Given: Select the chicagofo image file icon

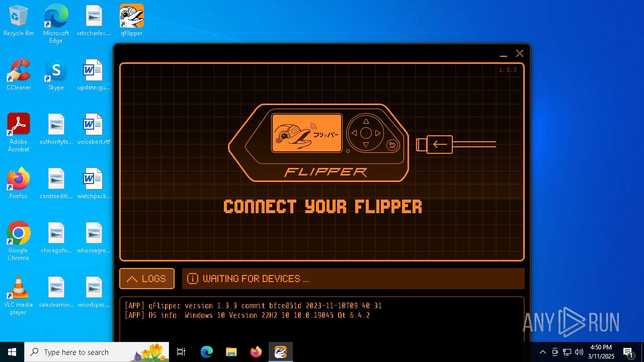Looking at the screenshot, I should pyautogui.click(x=56, y=238).
